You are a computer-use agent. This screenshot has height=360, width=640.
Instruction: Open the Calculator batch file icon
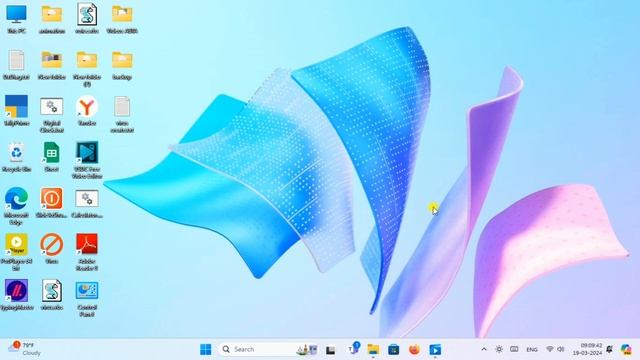point(87,202)
